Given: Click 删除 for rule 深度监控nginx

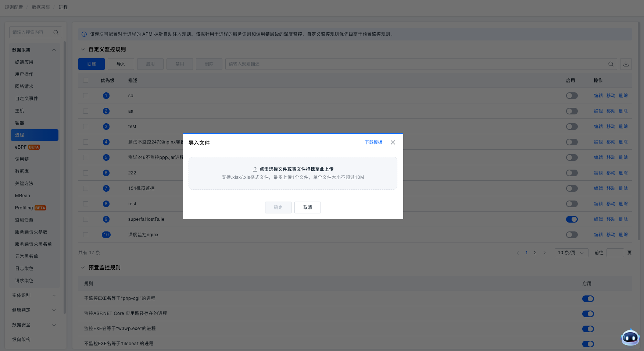Looking at the screenshot, I should pos(623,235).
